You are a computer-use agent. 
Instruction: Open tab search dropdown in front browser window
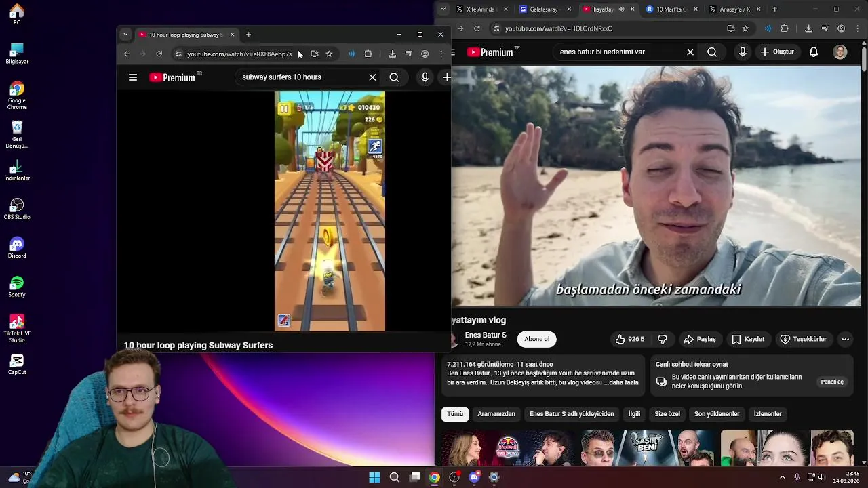[125, 35]
